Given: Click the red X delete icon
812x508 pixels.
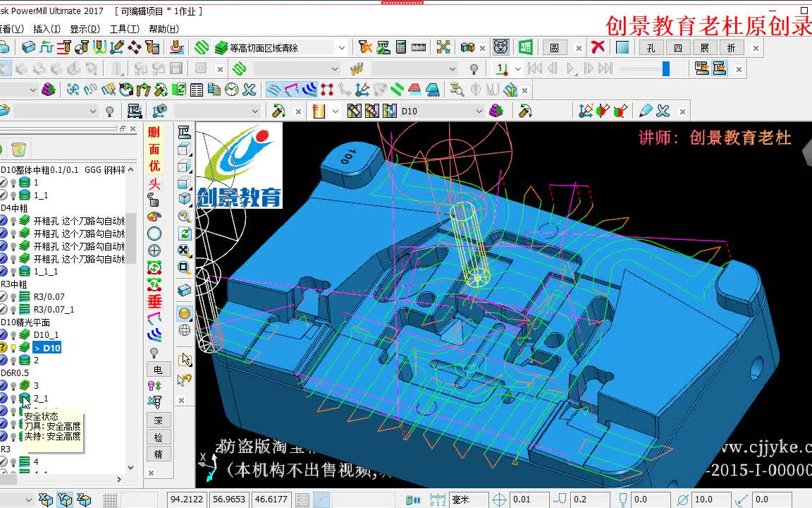Looking at the screenshot, I should (598, 47).
